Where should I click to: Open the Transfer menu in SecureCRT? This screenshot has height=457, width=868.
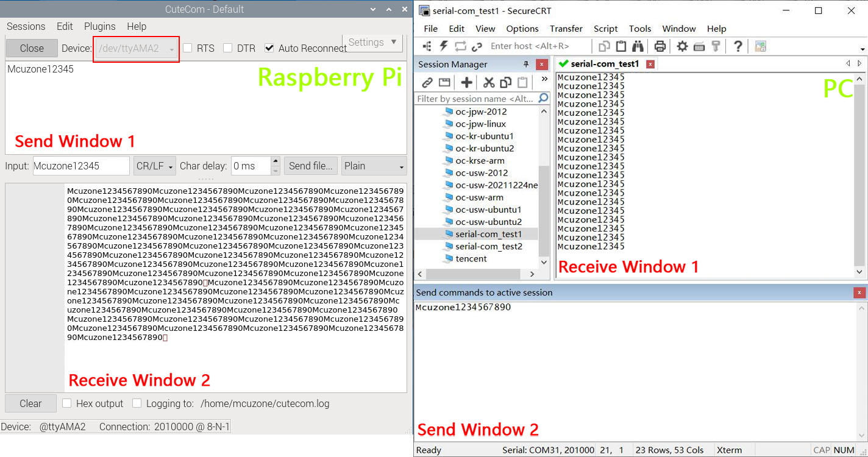click(566, 29)
